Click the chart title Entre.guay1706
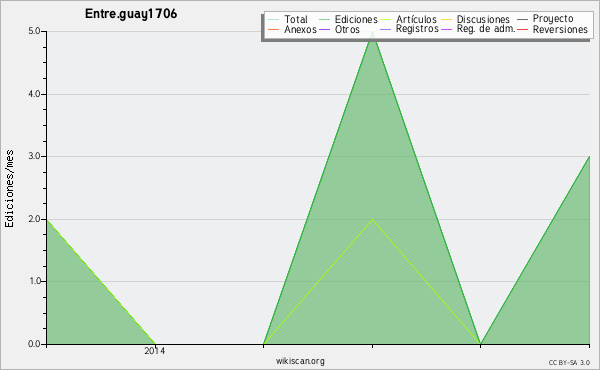 [x=131, y=14]
